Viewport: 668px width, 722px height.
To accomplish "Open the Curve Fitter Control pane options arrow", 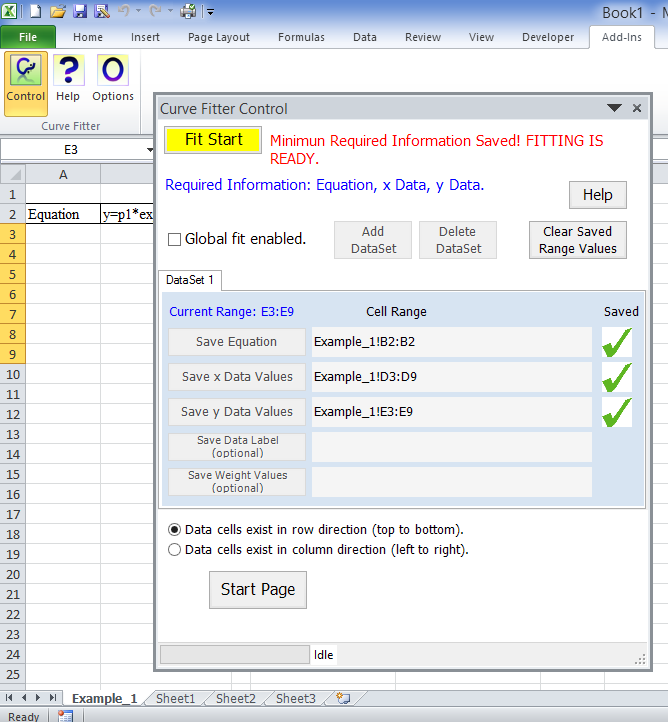I will (614, 108).
